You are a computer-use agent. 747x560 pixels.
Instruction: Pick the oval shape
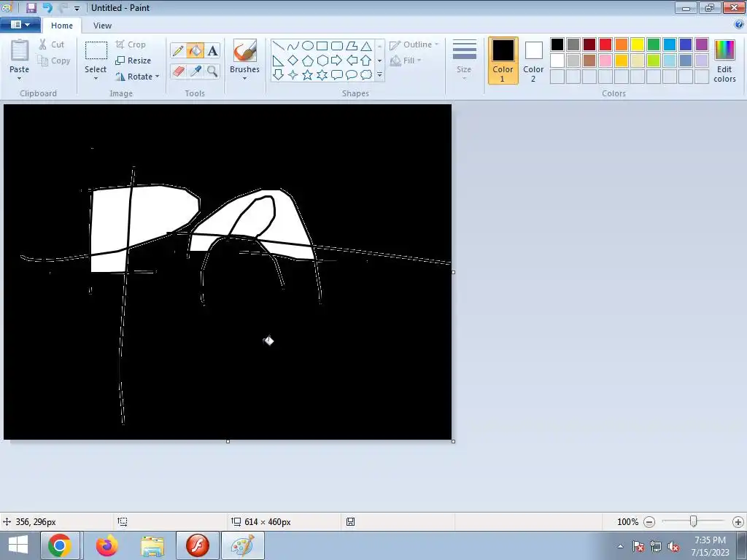pyautogui.click(x=307, y=46)
